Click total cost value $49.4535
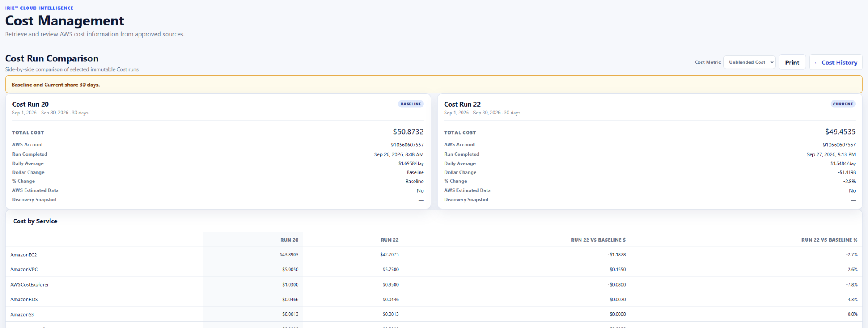Viewport: 868px width, 328px height. tap(840, 132)
